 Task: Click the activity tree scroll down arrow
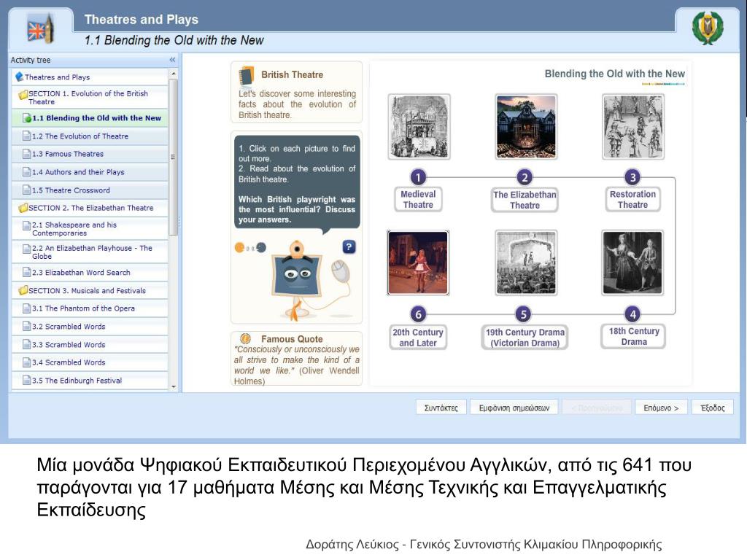coord(174,386)
